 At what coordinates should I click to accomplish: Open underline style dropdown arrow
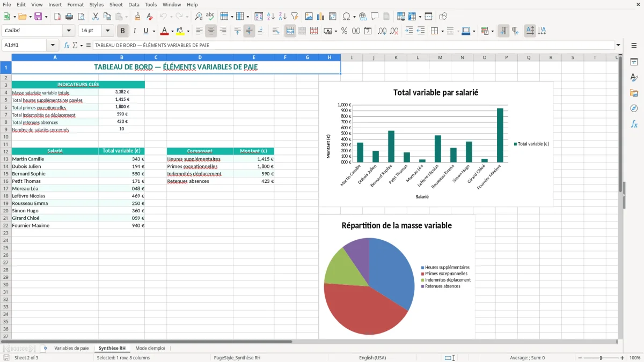tap(153, 31)
